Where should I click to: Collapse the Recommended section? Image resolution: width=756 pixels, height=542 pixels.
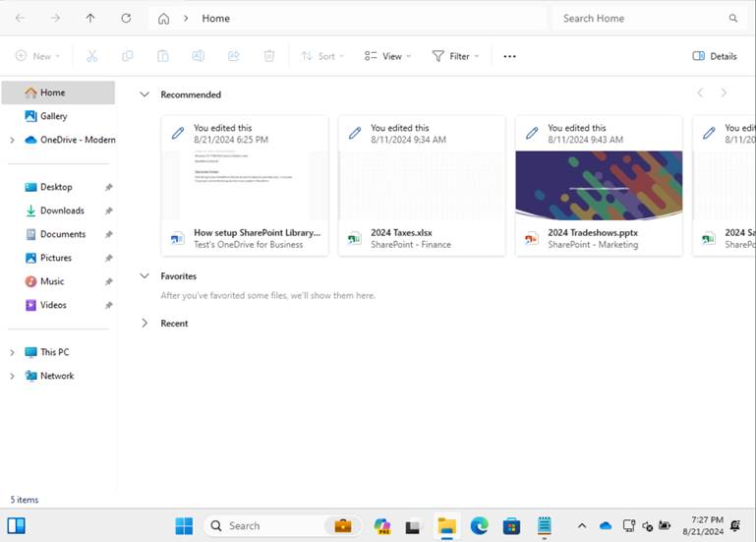[145, 94]
